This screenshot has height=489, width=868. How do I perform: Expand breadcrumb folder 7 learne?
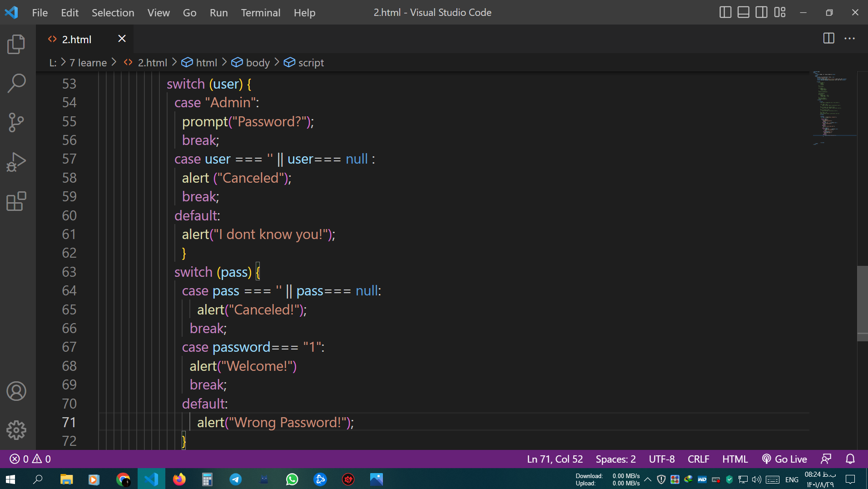point(88,63)
